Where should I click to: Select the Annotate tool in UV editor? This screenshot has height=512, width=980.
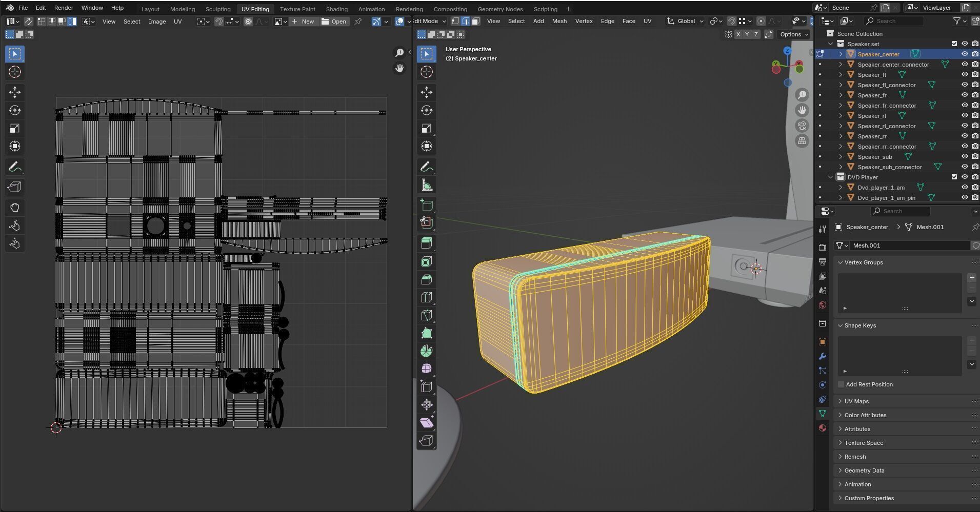[x=14, y=167]
